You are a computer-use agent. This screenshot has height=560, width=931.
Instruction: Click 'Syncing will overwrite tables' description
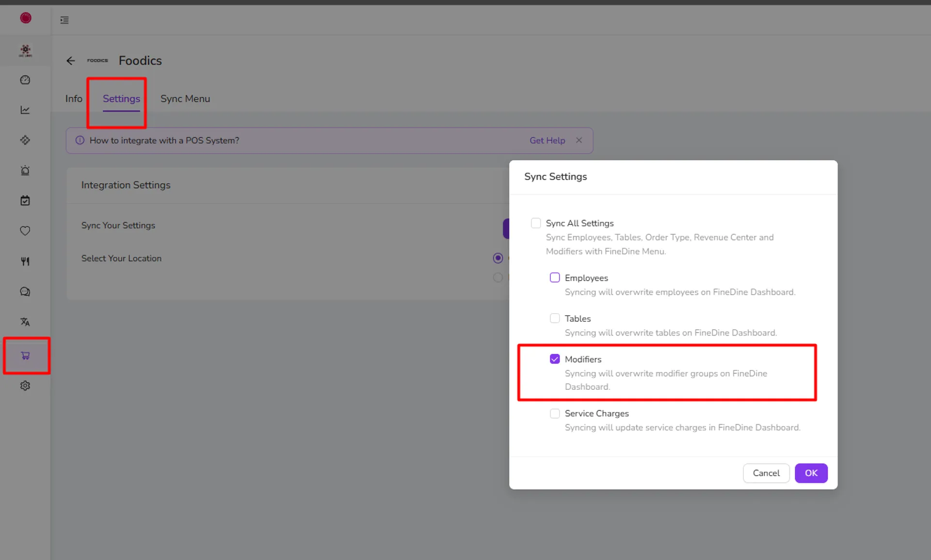671,333
